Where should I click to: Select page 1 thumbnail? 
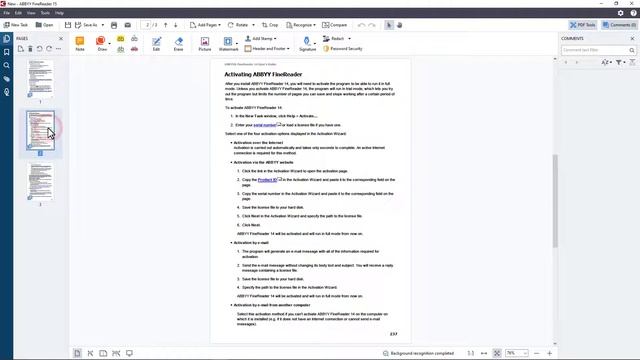click(40, 78)
